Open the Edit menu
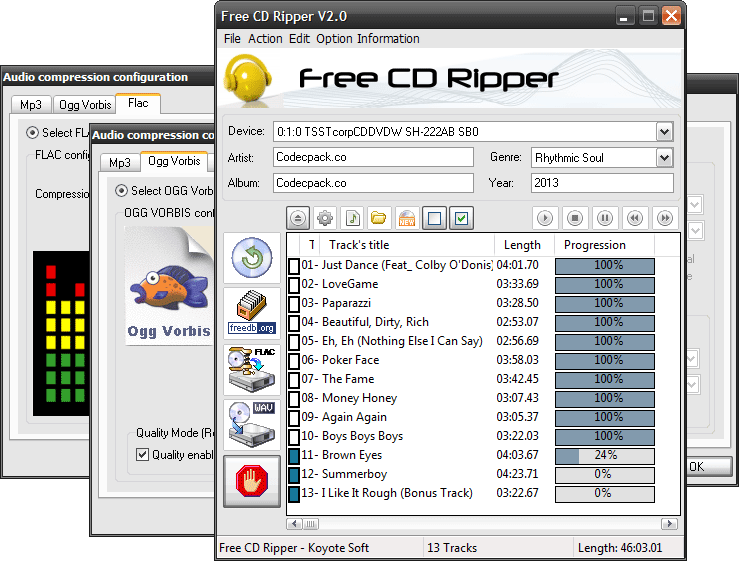 point(299,39)
